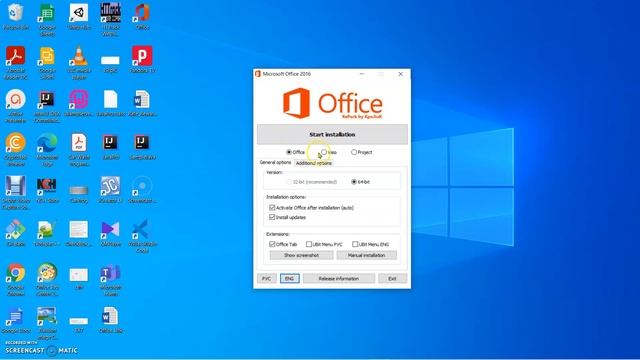640x360 pixels.
Task: Select the Office shortcut on the desktop
Action: click(x=142, y=17)
